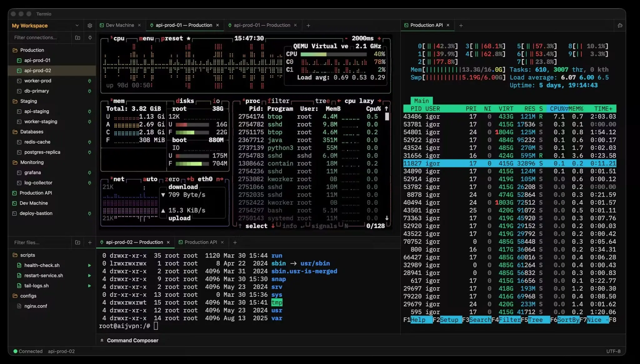Click connect plug icon for worker-prod
Image resolution: width=640 pixels, height=364 pixels.
tap(89, 81)
